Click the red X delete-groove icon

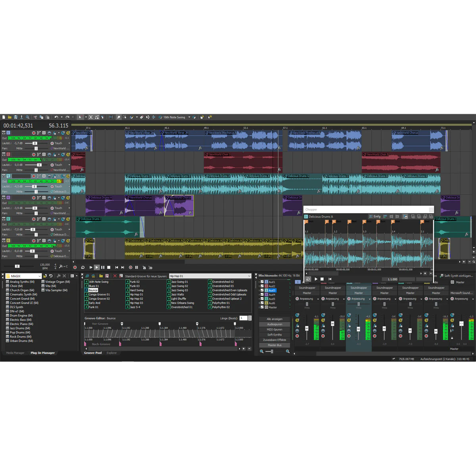coord(115,276)
